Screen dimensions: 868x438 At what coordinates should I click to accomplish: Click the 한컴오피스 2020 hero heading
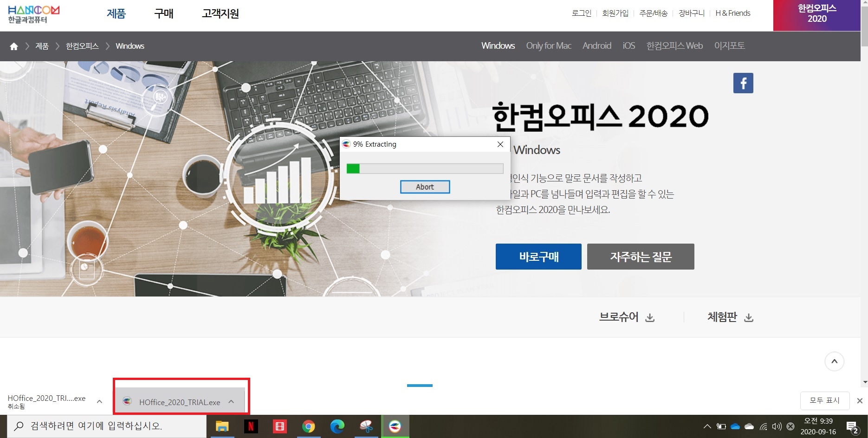600,116
